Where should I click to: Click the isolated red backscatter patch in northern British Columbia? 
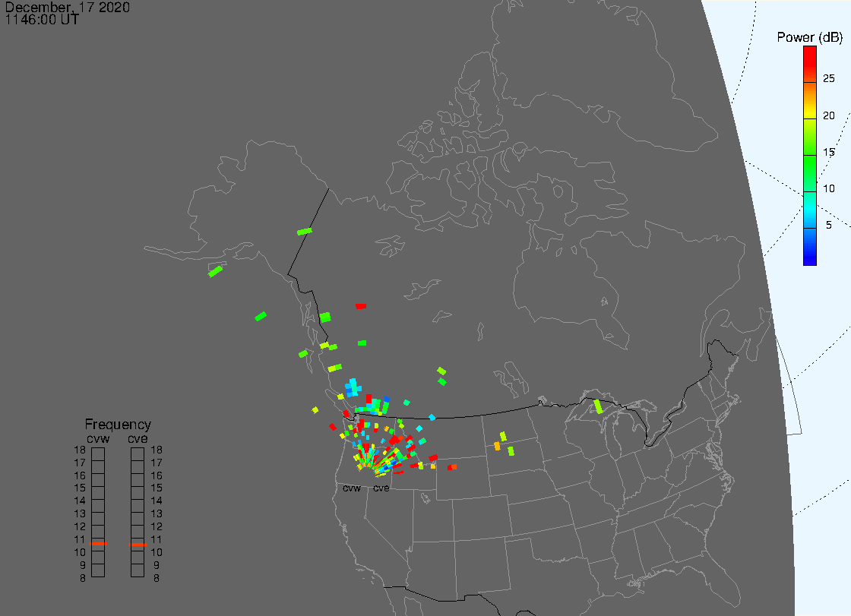pos(361,306)
